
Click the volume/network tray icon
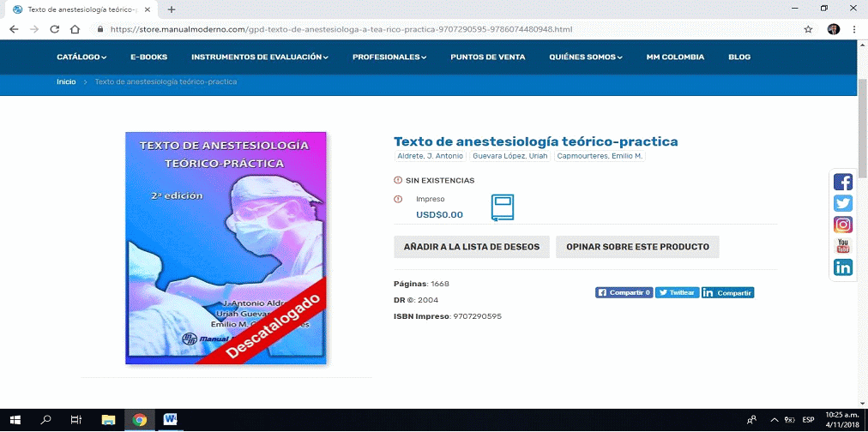pos(791,420)
